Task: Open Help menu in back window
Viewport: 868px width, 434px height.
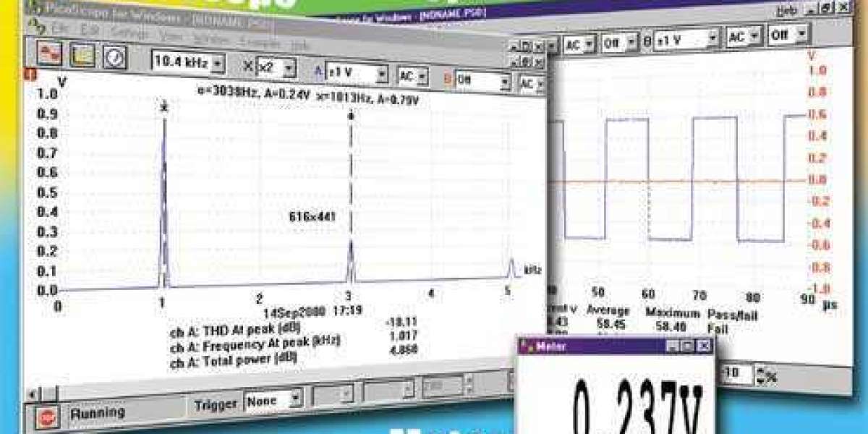Action: [x=786, y=11]
